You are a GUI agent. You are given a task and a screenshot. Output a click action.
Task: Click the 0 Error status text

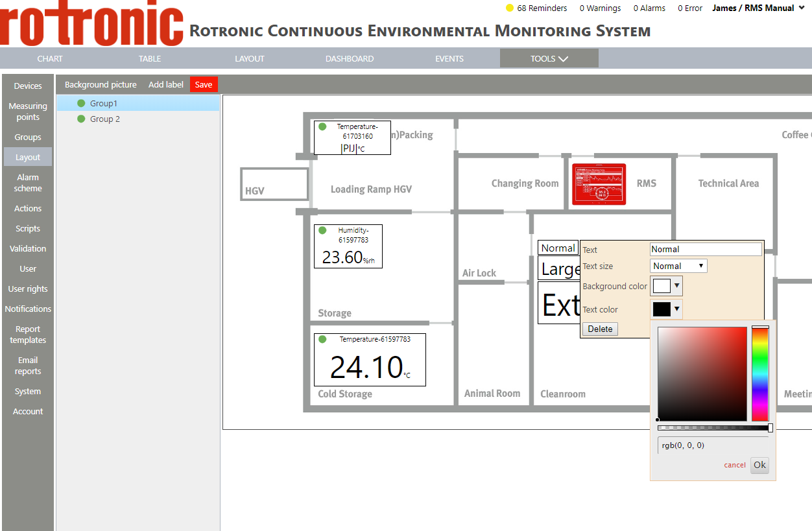[x=690, y=8]
